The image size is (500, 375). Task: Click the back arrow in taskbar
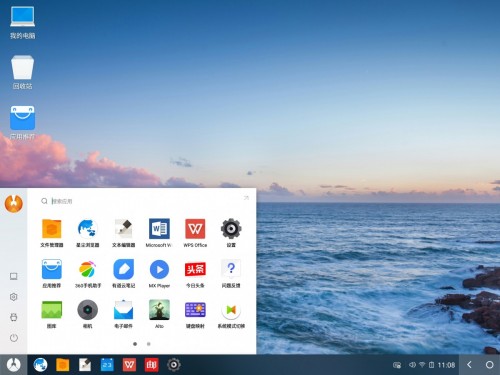469,365
